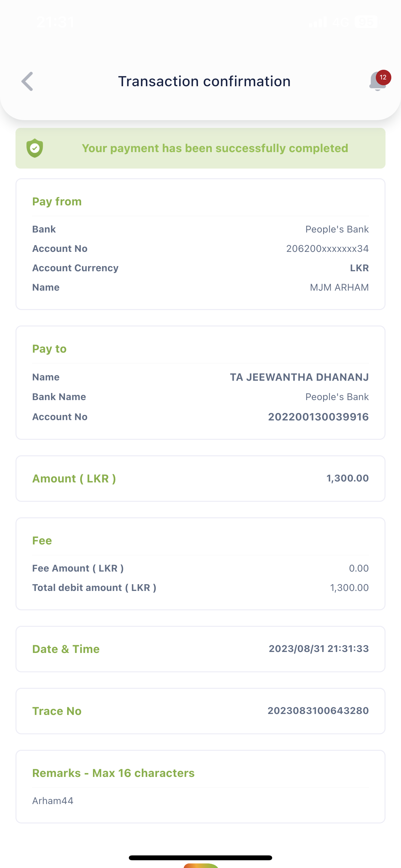Tap the 4G network indicator
This screenshot has width=401, height=868.
(x=340, y=22)
